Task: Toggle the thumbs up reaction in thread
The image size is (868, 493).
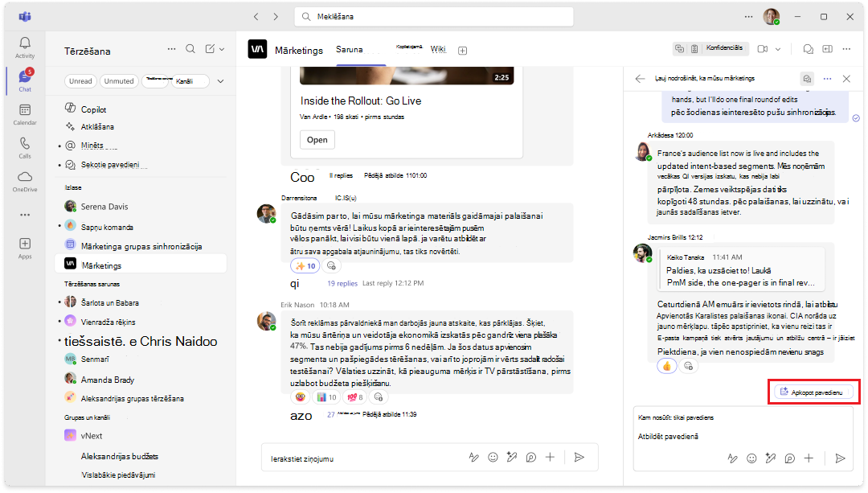Action: tap(667, 366)
